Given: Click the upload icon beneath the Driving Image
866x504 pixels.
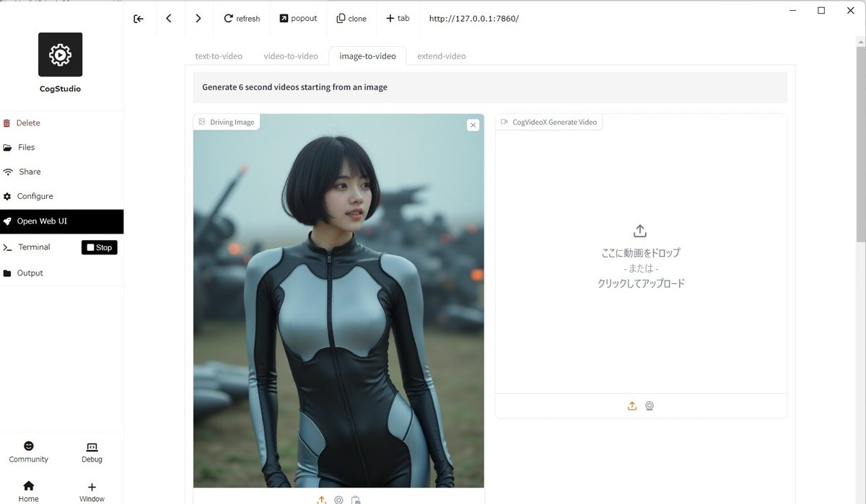Looking at the screenshot, I should 322,499.
